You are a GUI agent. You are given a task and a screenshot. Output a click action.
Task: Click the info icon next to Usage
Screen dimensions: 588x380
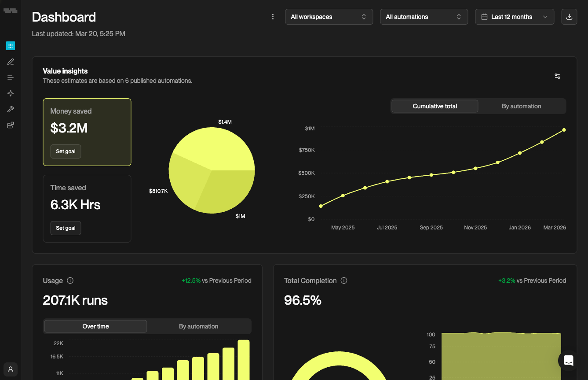click(x=70, y=280)
